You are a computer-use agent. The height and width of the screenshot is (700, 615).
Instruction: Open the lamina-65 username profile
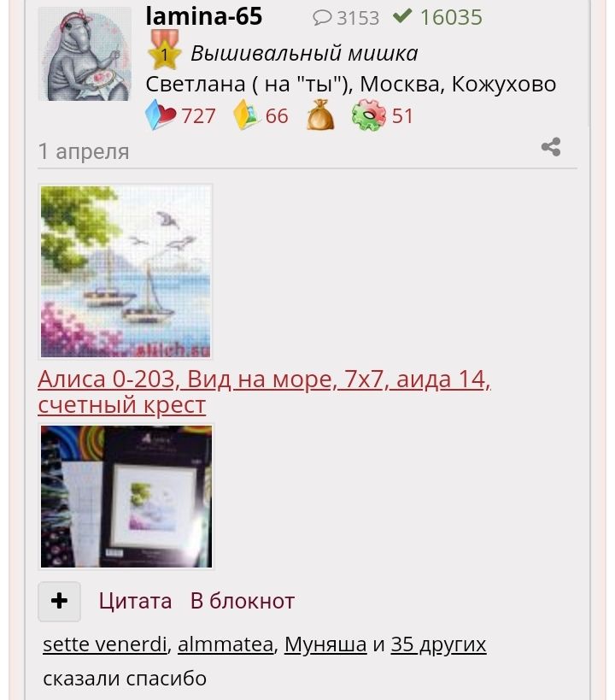click(x=204, y=16)
